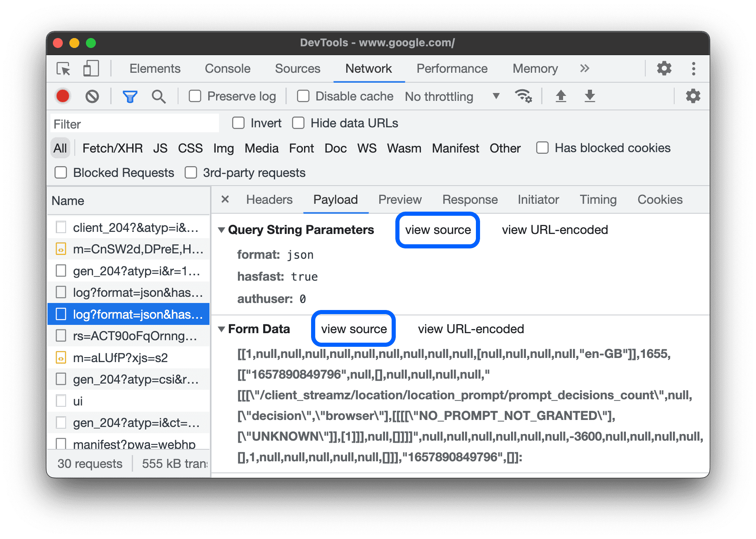Tick the Hide data URLs checkbox
This screenshot has width=756, height=539.
(x=298, y=123)
